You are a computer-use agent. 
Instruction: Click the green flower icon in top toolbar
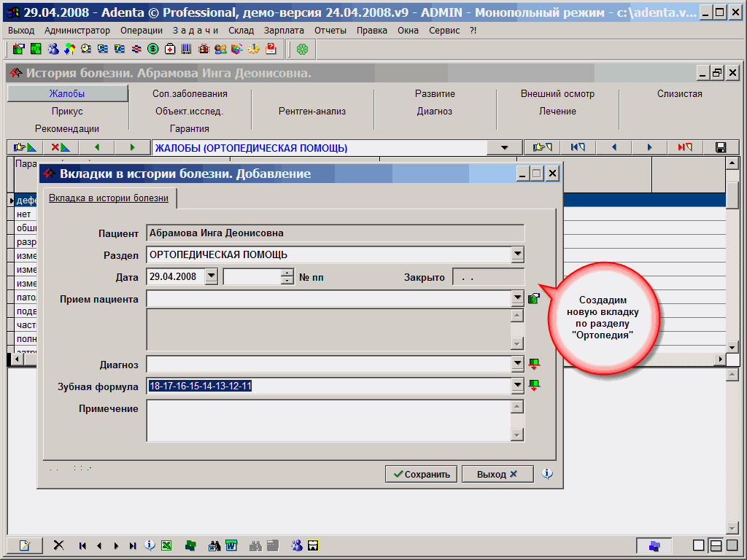(x=302, y=49)
